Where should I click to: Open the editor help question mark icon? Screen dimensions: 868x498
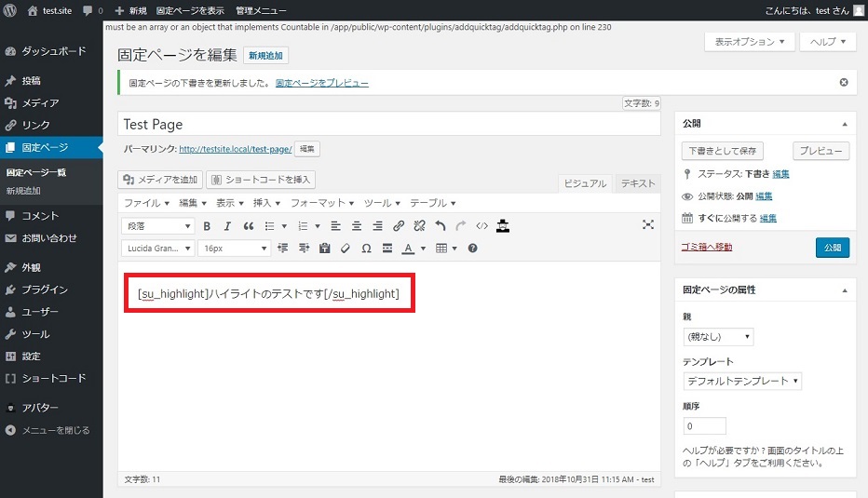(x=473, y=249)
